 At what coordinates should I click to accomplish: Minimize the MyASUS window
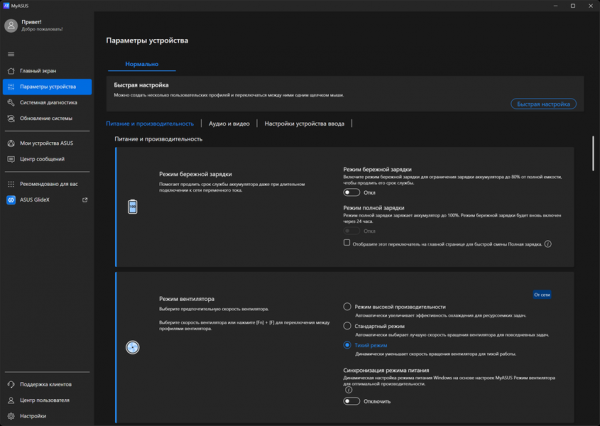click(556, 6)
